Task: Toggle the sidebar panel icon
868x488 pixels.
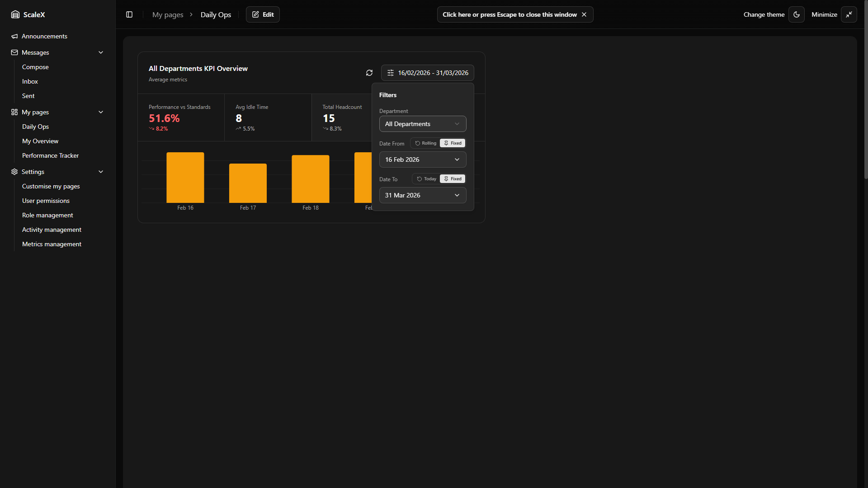Action: [x=129, y=14]
